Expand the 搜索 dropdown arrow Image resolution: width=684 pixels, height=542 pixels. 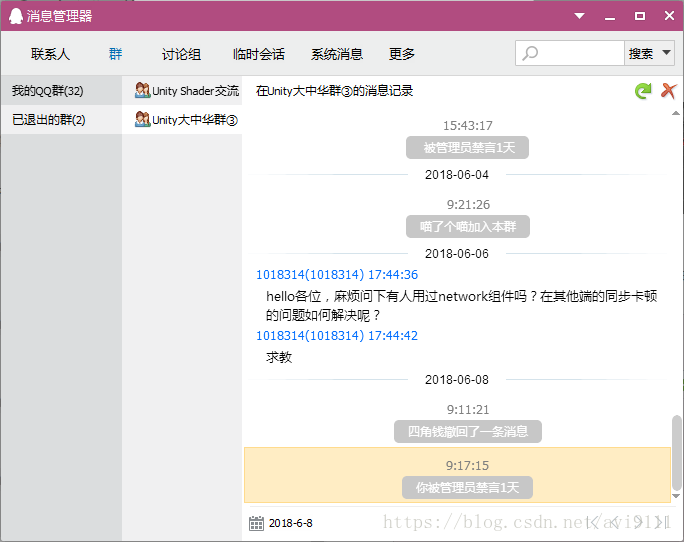tap(667, 53)
